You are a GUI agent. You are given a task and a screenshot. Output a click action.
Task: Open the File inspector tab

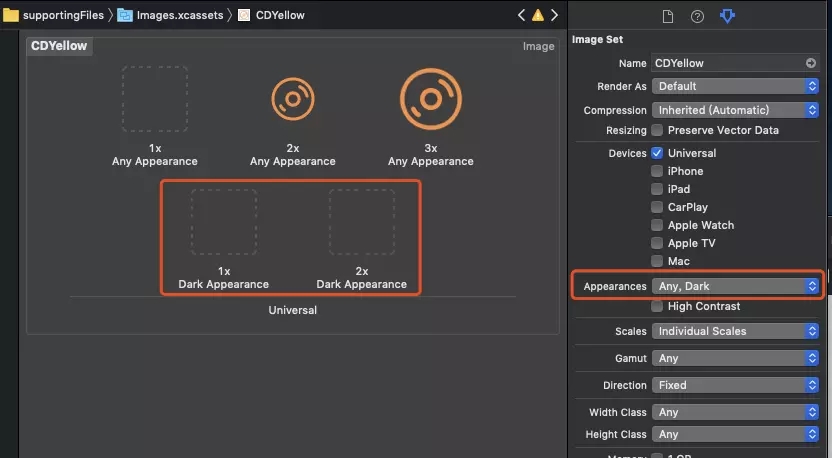pos(668,16)
